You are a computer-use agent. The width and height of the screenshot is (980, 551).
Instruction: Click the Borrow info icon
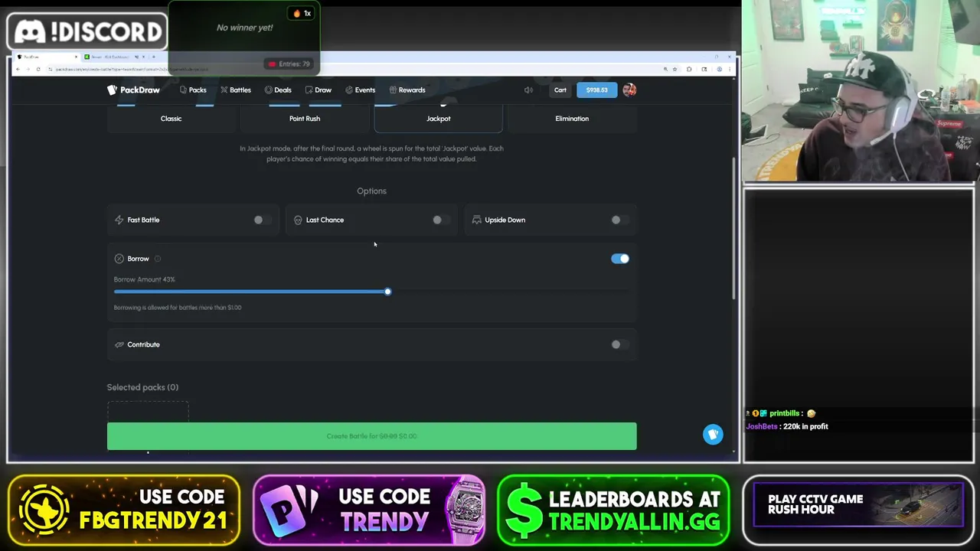tap(158, 259)
